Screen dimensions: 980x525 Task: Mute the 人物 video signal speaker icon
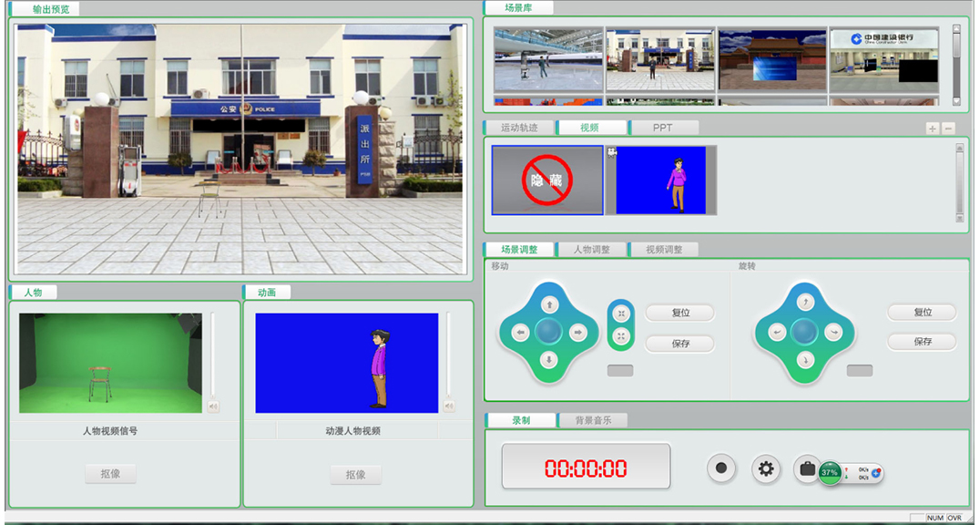[213, 407]
